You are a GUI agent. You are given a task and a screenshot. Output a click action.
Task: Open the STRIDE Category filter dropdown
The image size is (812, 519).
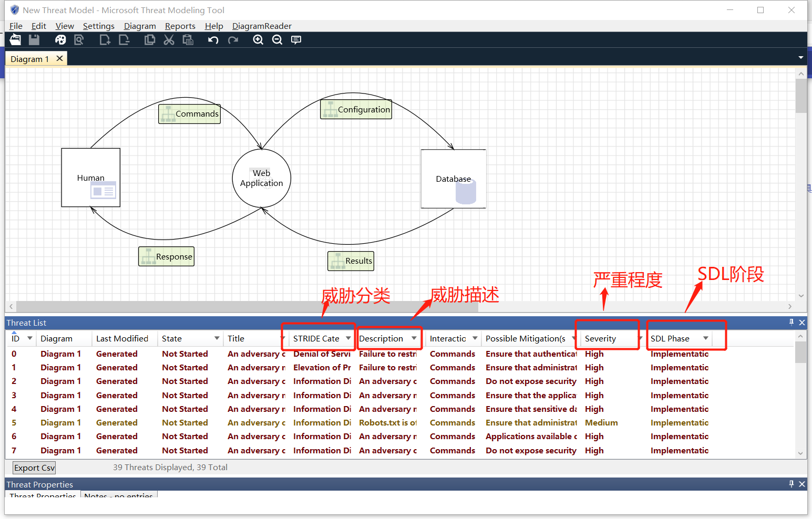348,338
